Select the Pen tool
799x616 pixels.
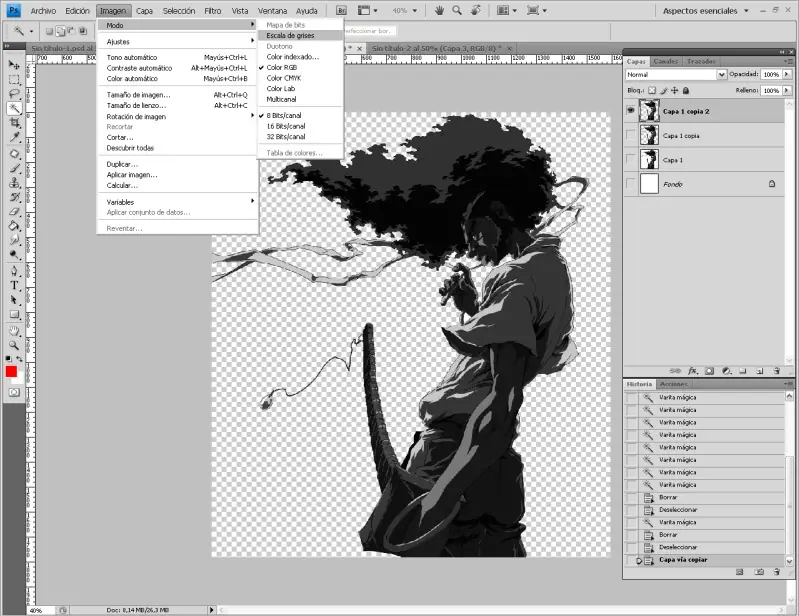(x=14, y=271)
